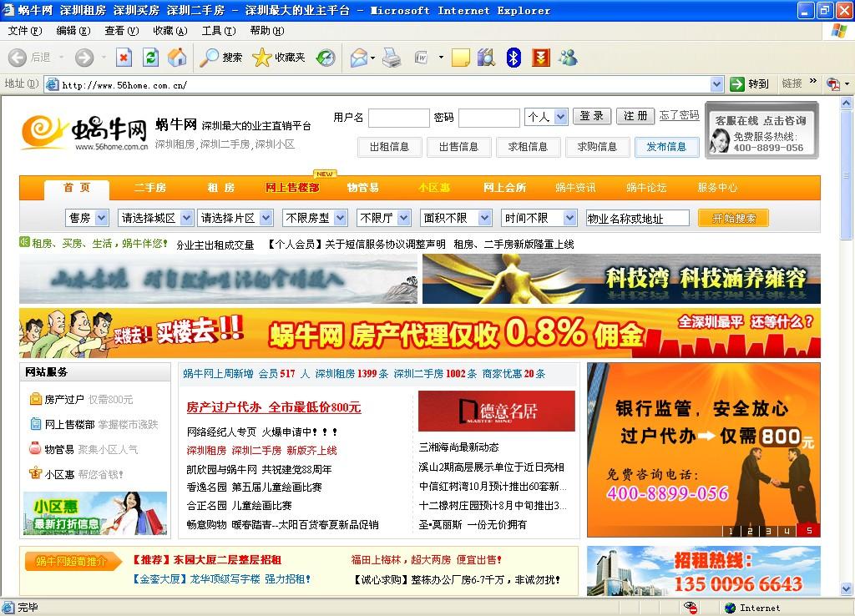The width and height of the screenshot is (855, 616).
Task: Open the 帮助(H) menu
Action: [267, 31]
